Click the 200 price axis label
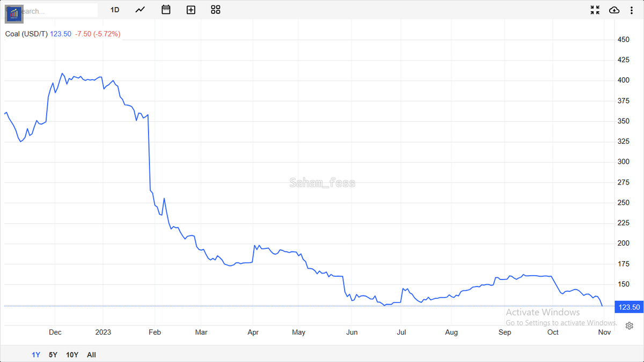Screen dimensions: 644x362 [x=624, y=243]
